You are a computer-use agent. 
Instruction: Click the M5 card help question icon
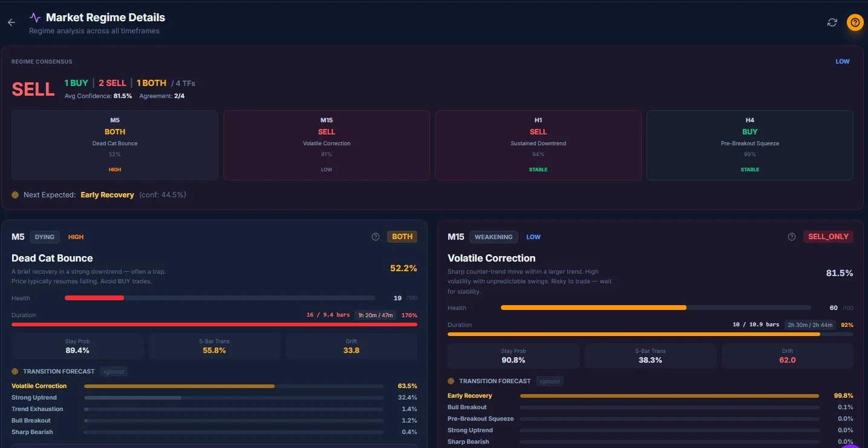tap(376, 237)
